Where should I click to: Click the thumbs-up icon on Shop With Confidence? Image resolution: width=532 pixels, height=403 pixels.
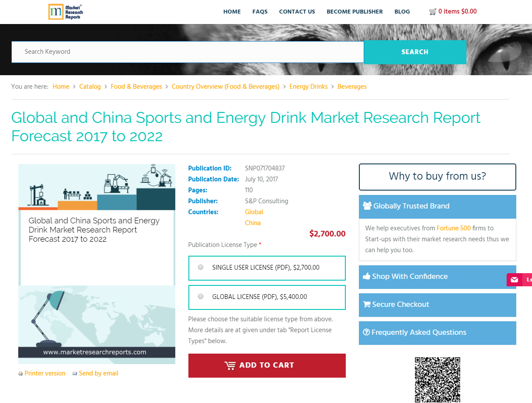pos(367,276)
